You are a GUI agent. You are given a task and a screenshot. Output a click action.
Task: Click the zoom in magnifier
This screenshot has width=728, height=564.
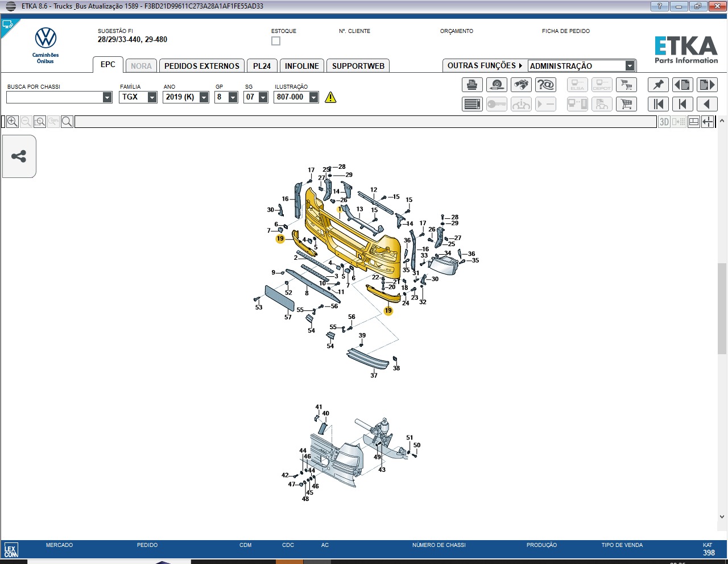coord(12,122)
